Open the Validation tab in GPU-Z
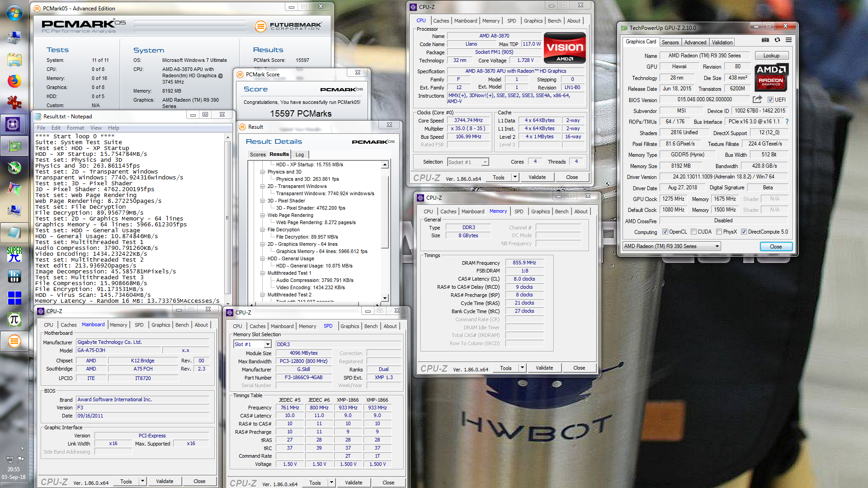Screen dimensions: 868x488 pos(722,42)
